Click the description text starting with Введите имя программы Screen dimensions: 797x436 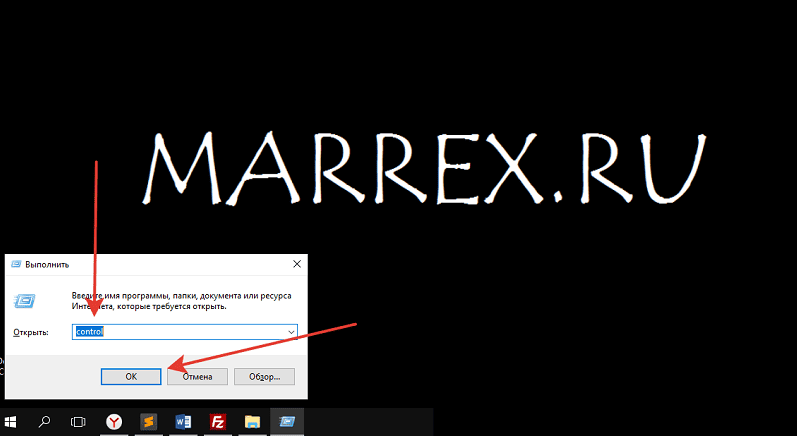coord(181,301)
